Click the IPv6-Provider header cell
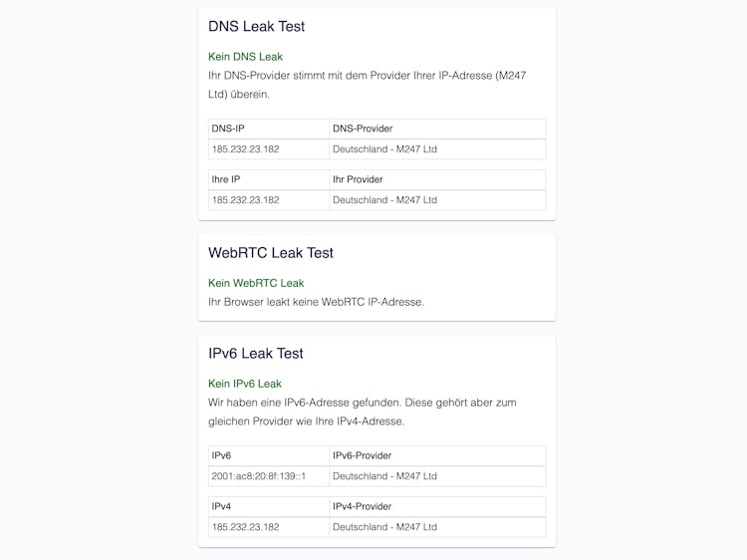The width and height of the screenshot is (747, 560). click(x=437, y=455)
